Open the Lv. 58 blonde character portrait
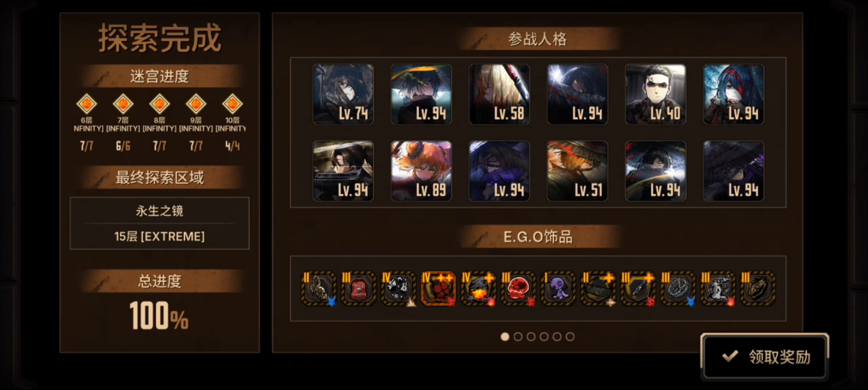 point(499,94)
